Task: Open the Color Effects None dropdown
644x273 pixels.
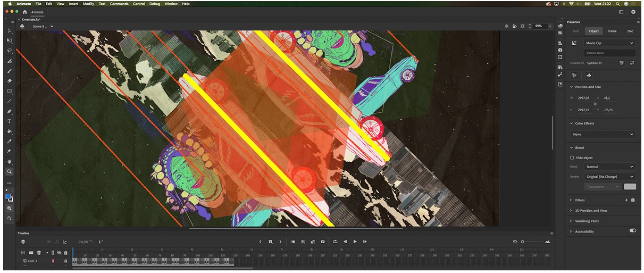Action: point(603,134)
